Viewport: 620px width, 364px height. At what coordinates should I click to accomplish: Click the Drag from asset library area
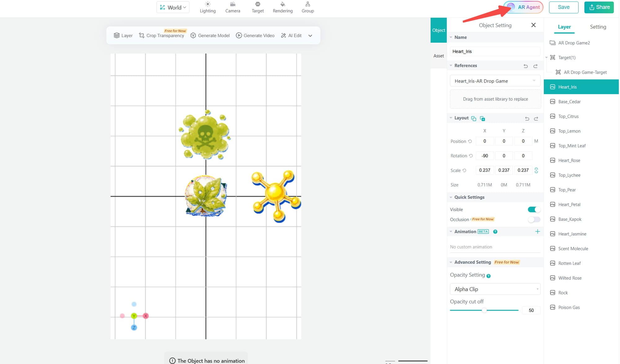tap(495, 99)
